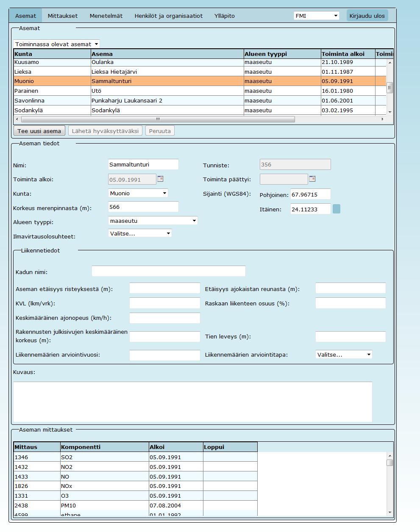This screenshot has height=532, width=420.
Task: Sort stations by Toiminta alkoi column header
Action: 348,54
